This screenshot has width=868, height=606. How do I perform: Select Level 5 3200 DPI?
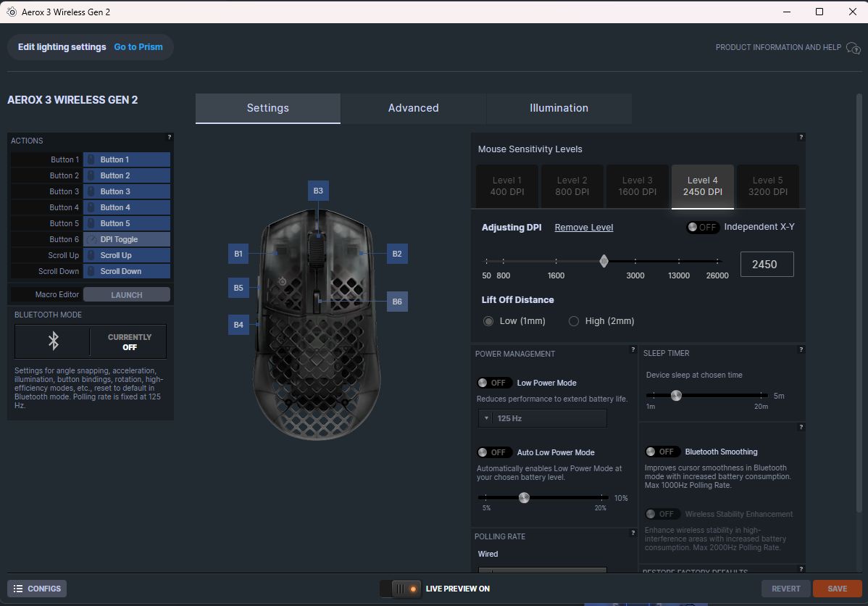[x=768, y=186]
